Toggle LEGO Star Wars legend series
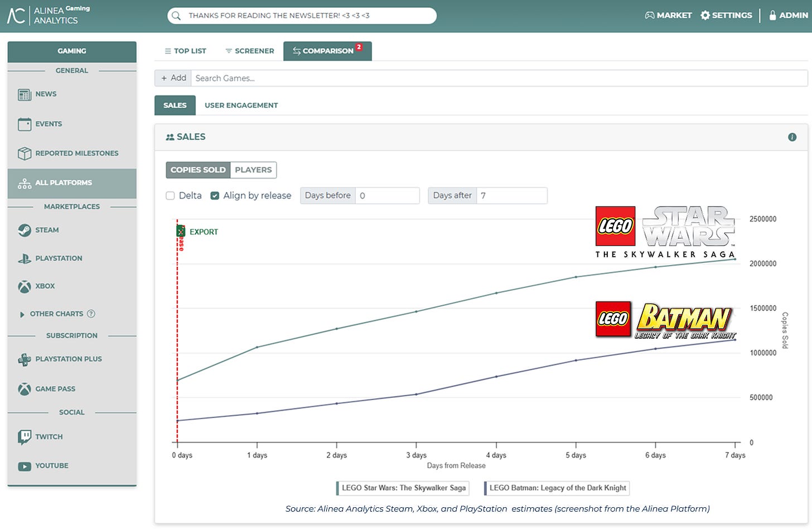Screen dimensions: 812x529 tap(402, 488)
